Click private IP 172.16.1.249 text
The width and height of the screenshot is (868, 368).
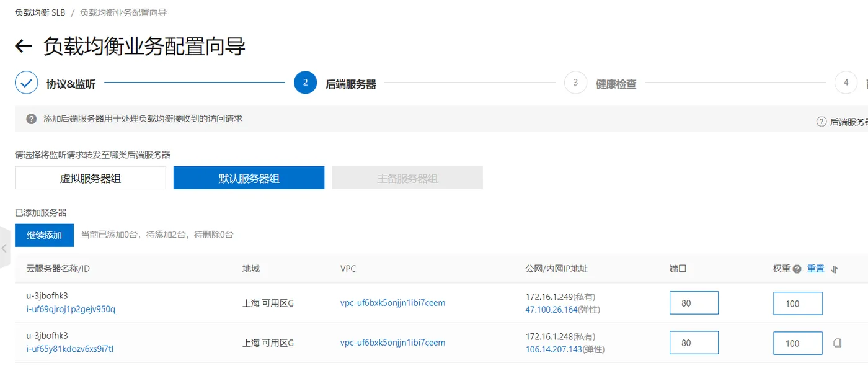(x=549, y=297)
